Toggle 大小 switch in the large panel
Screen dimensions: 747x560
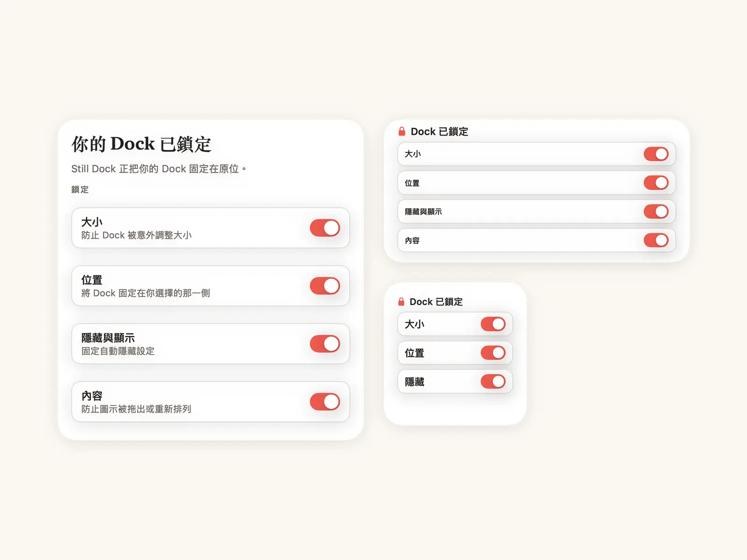[x=325, y=228]
